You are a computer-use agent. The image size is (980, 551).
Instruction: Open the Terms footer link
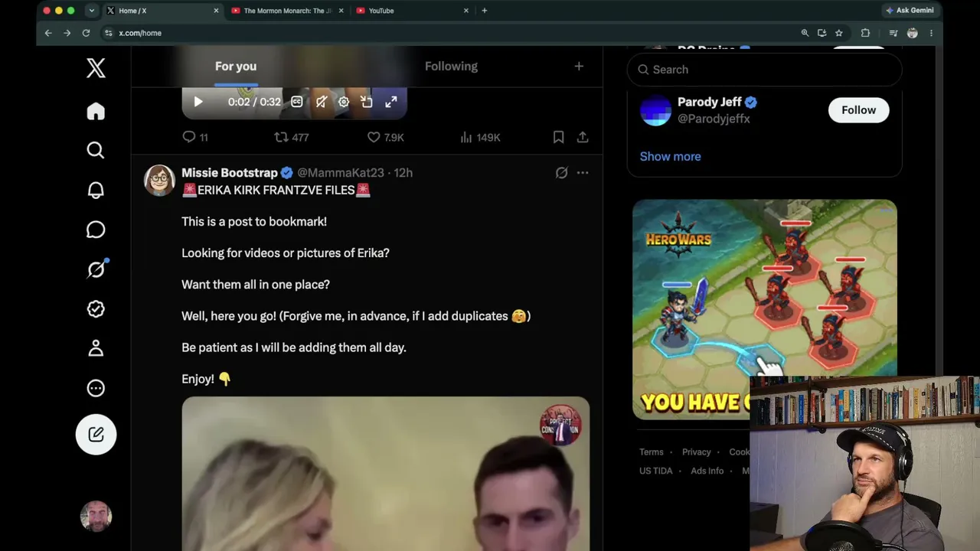click(x=652, y=452)
